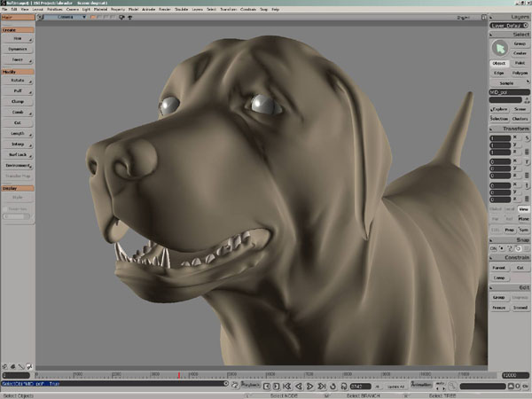Click the Comb button in Modify

pos(18,112)
